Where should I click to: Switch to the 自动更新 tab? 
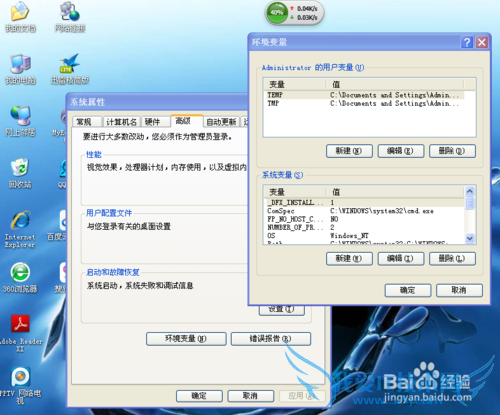[221, 122]
